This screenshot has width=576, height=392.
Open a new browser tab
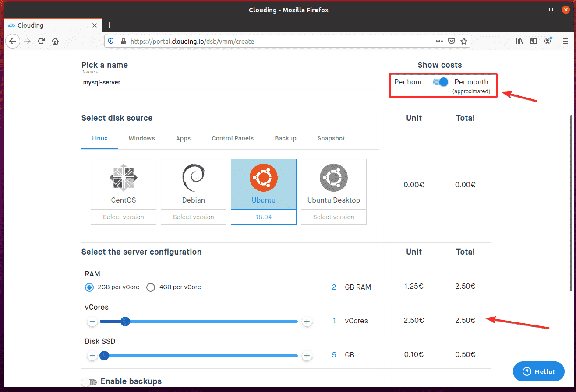[110, 25]
